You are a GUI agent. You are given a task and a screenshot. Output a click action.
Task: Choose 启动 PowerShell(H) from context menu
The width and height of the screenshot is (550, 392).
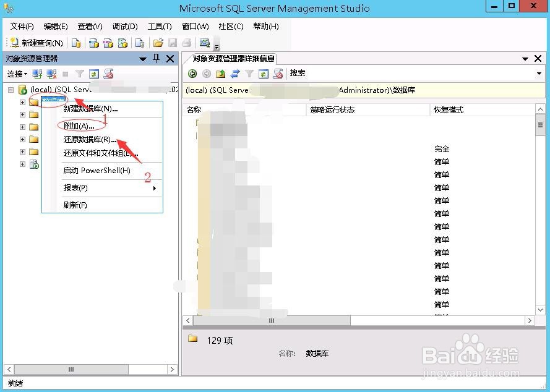point(103,171)
